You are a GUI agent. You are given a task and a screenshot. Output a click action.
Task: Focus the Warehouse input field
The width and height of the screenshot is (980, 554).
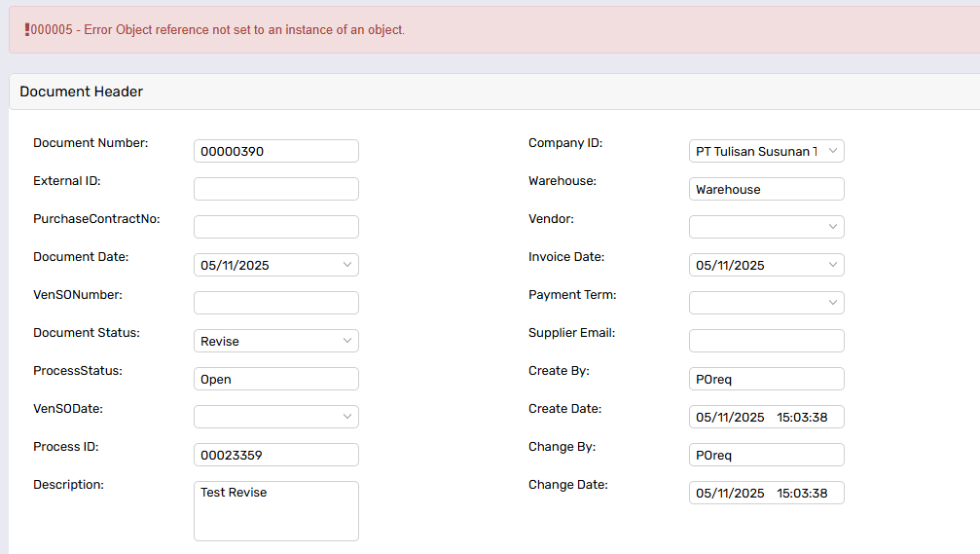coord(766,189)
